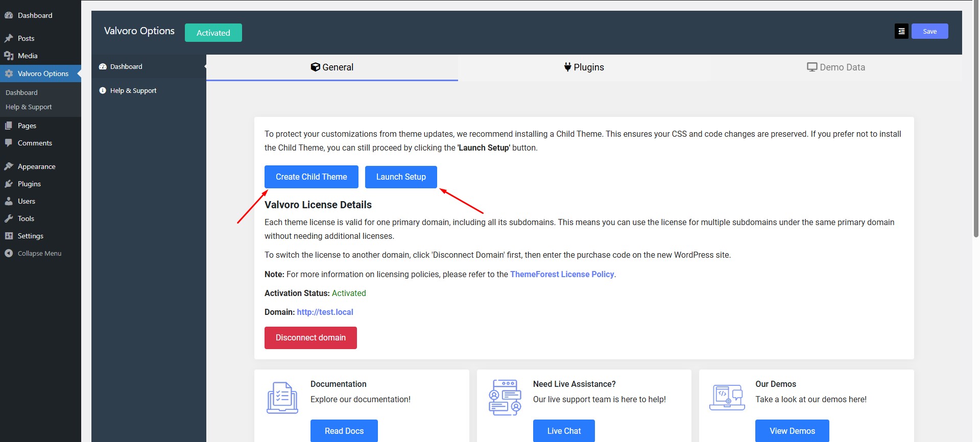980x442 pixels.
Task: Click the Appearance paintbrush icon
Action: [9, 167]
